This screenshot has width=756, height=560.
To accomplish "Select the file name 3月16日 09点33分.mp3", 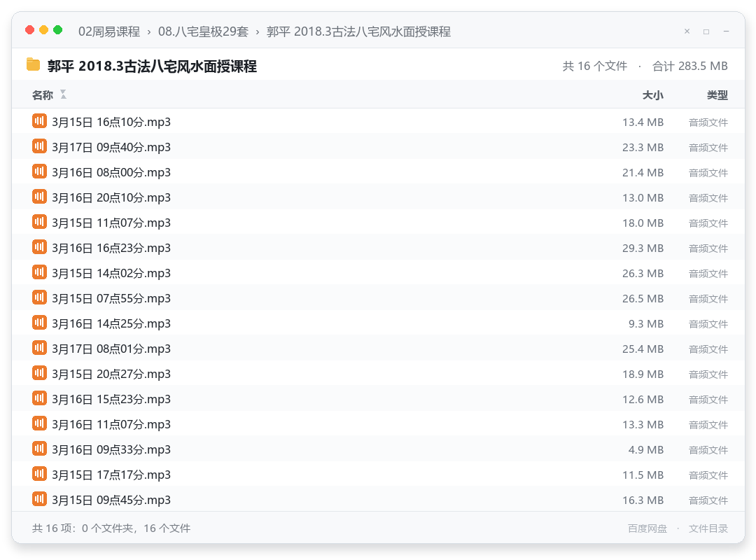I will [111, 450].
